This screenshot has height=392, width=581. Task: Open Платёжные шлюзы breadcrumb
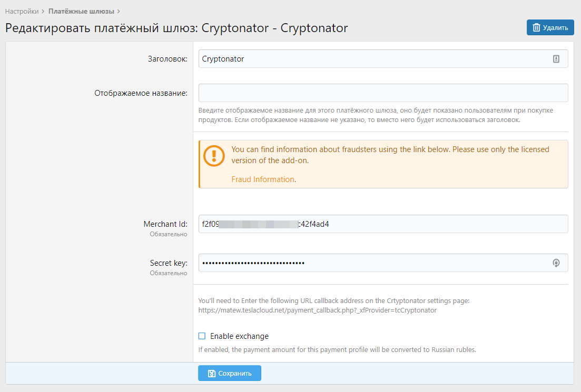tap(81, 11)
